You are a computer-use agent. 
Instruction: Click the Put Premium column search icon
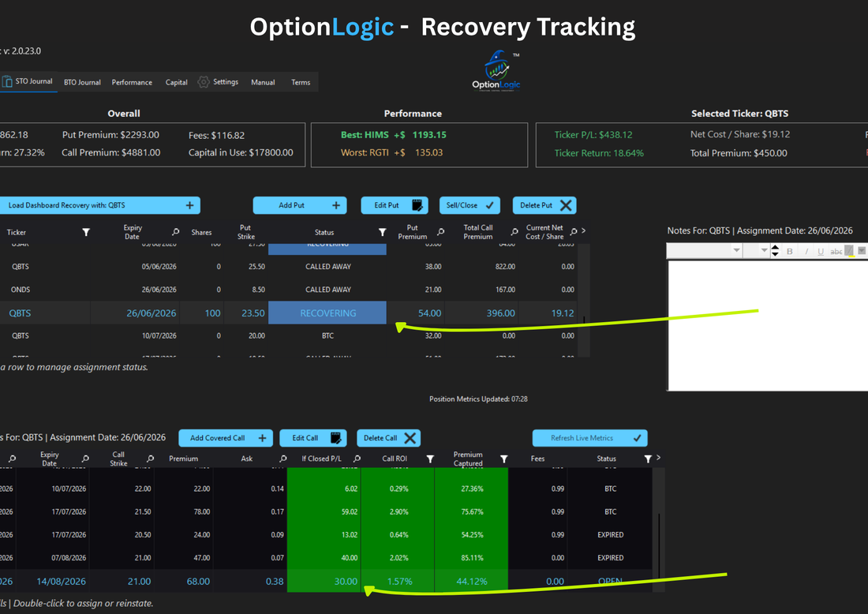(440, 232)
